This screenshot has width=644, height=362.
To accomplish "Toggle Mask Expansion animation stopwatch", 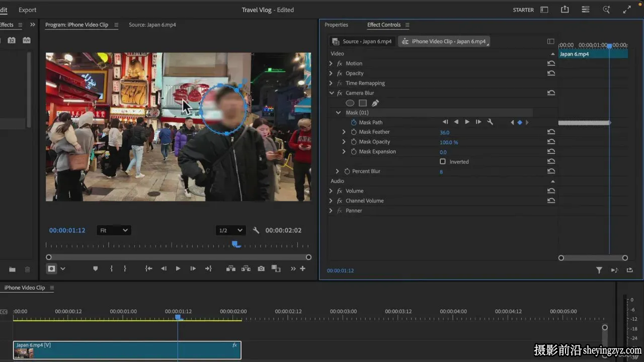I will [x=354, y=152].
